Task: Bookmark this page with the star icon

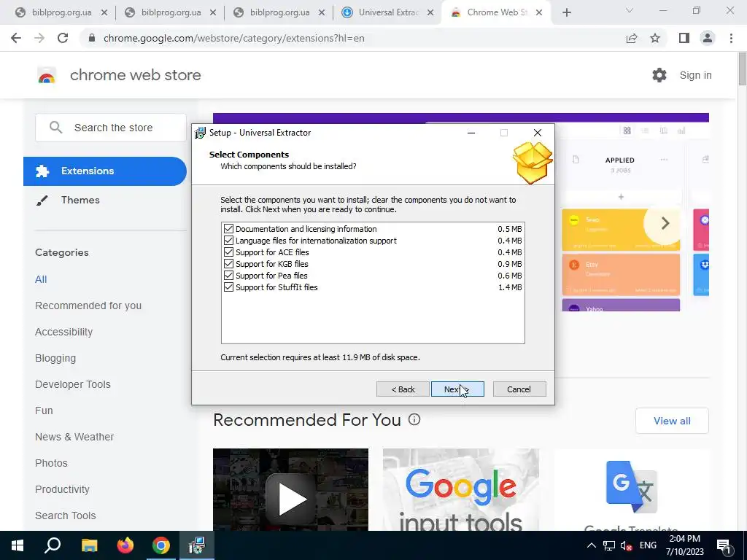Action: pos(655,38)
